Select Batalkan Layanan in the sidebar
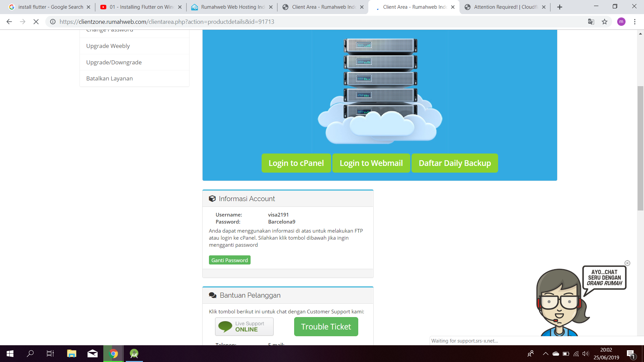The width and height of the screenshot is (644, 362). [x=135, y=78]
